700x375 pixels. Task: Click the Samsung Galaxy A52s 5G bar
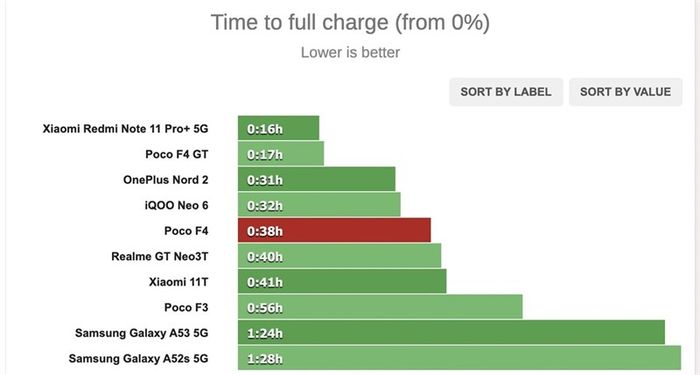pos(459,358)
